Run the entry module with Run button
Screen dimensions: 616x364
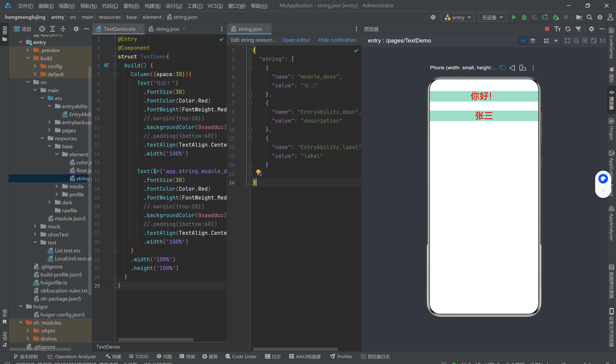click(x=514, y=17)
